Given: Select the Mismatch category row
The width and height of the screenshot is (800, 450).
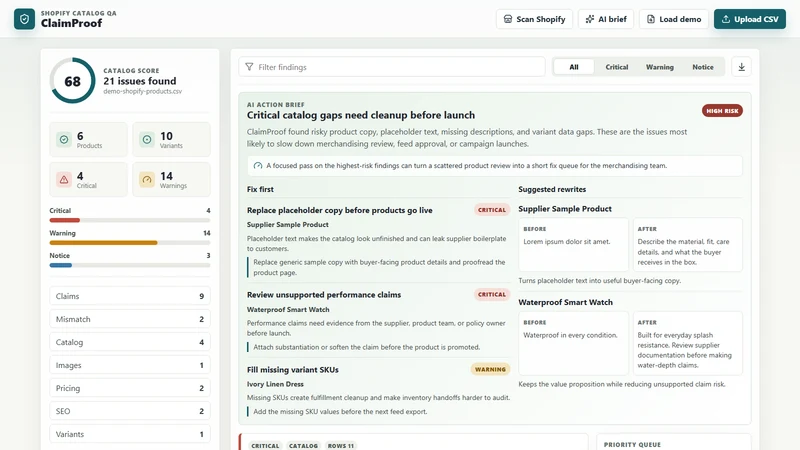Looking at the screenshot, I should pyautogui.click(x=130, y=319).
